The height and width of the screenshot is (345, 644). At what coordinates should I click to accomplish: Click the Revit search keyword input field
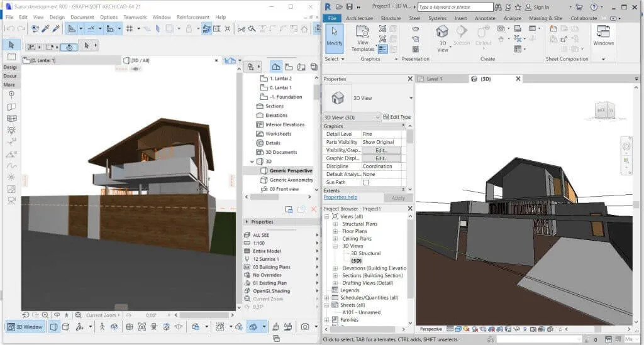455,7
